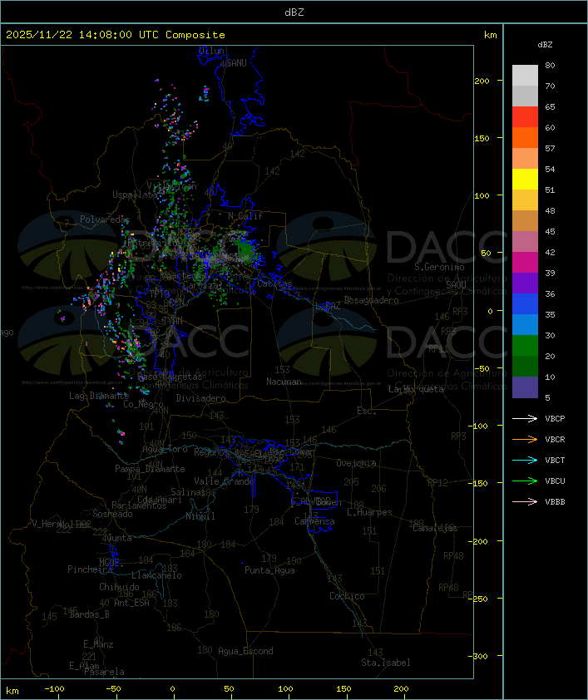
Task: Pick the dark green 10–20 dBZ swatch
Action: pyautogui.click(x=525, y=366)
